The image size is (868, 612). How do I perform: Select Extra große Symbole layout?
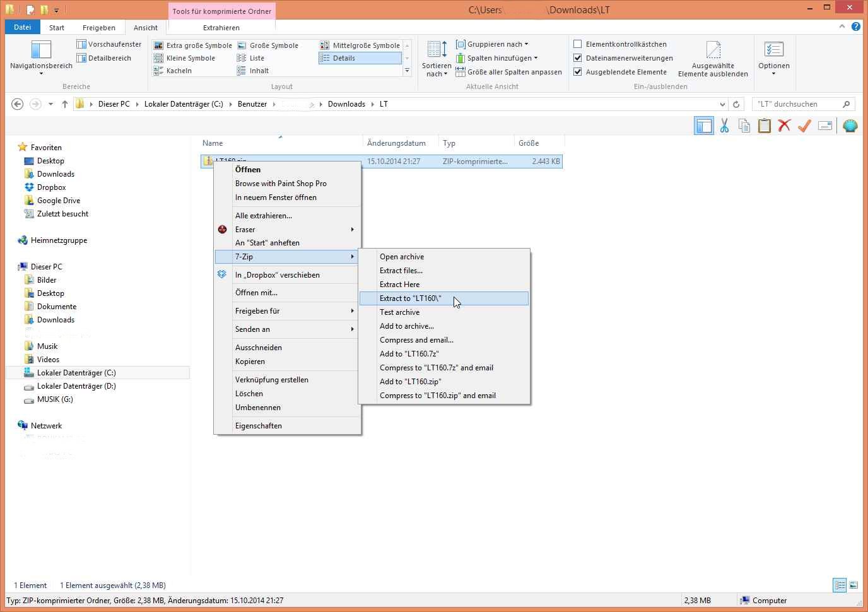click(193, 45)
